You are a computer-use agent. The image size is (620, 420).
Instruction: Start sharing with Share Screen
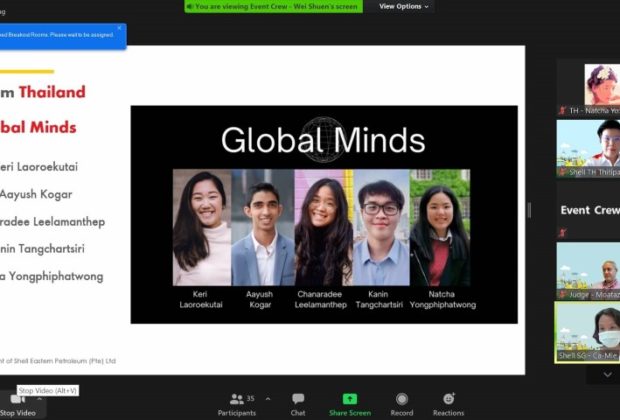[x=350, y=405]
